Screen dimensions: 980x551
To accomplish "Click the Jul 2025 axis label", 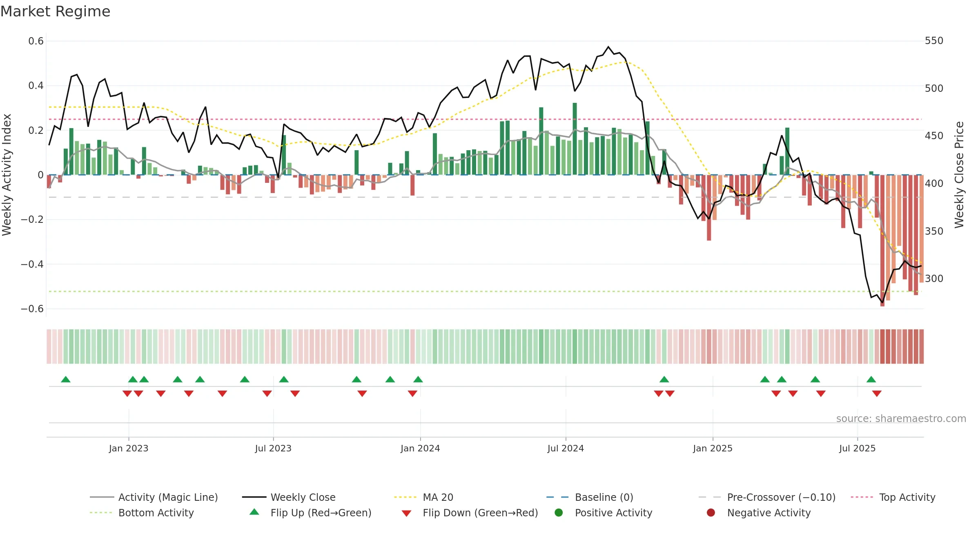I will [x=857, y=448].
